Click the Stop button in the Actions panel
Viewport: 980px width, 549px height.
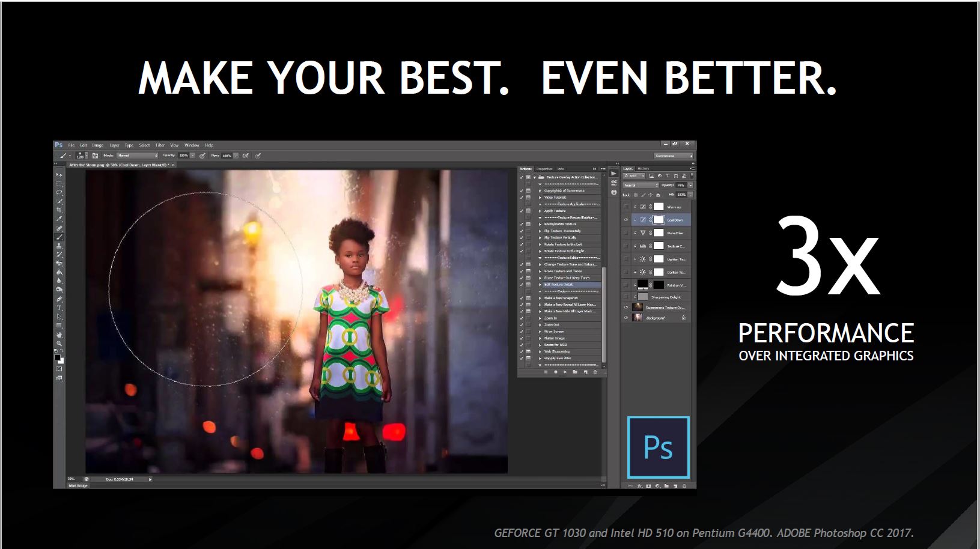[546, 372]
